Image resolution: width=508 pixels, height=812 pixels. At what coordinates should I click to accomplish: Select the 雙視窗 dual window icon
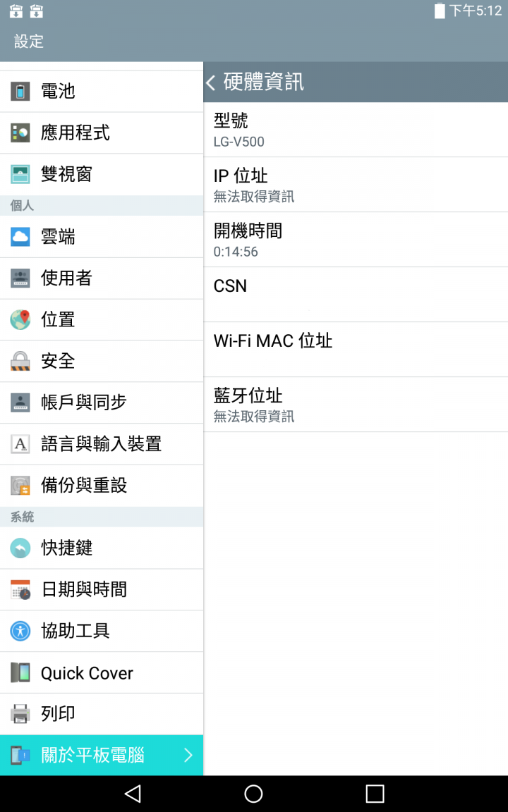20,175
